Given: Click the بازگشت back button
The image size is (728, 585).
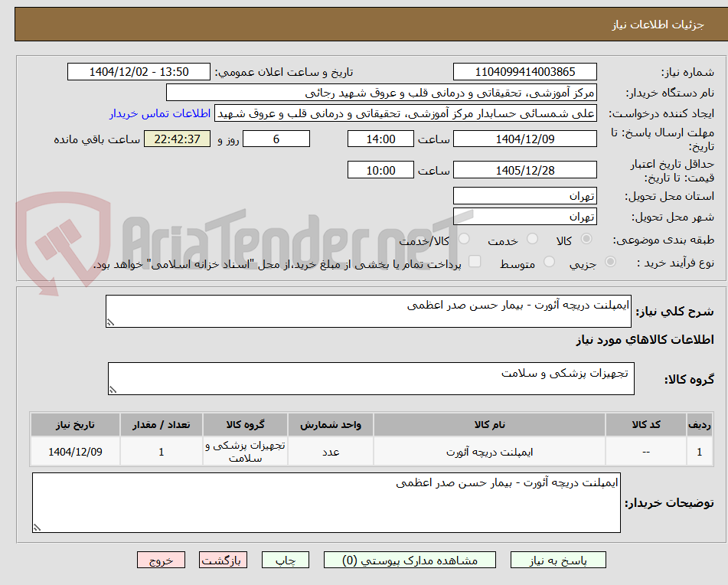Looking at the screenshot, I should (223, 560).
